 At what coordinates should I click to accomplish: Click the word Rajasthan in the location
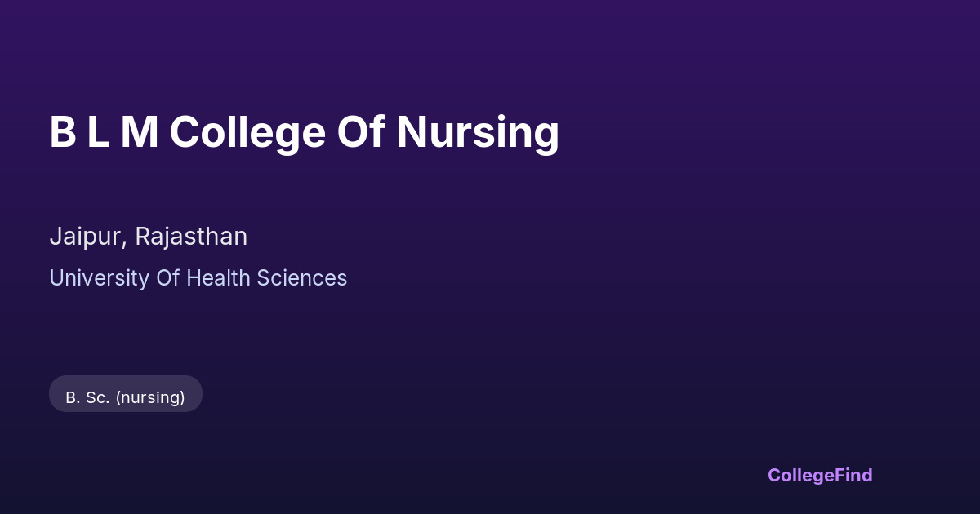coord(191,237)
